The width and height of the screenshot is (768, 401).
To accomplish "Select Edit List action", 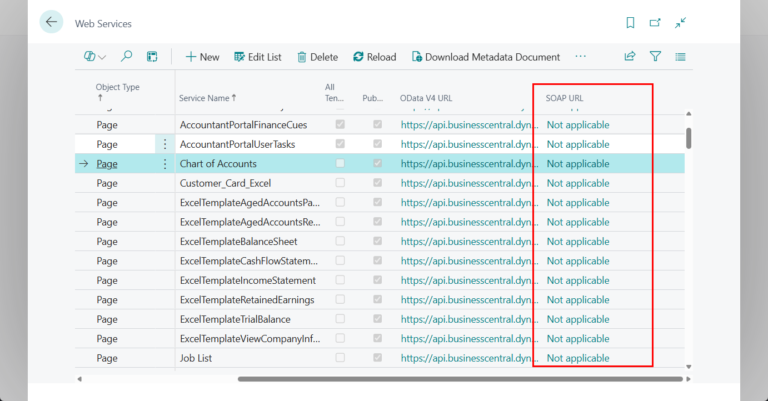I will point(259,57).
